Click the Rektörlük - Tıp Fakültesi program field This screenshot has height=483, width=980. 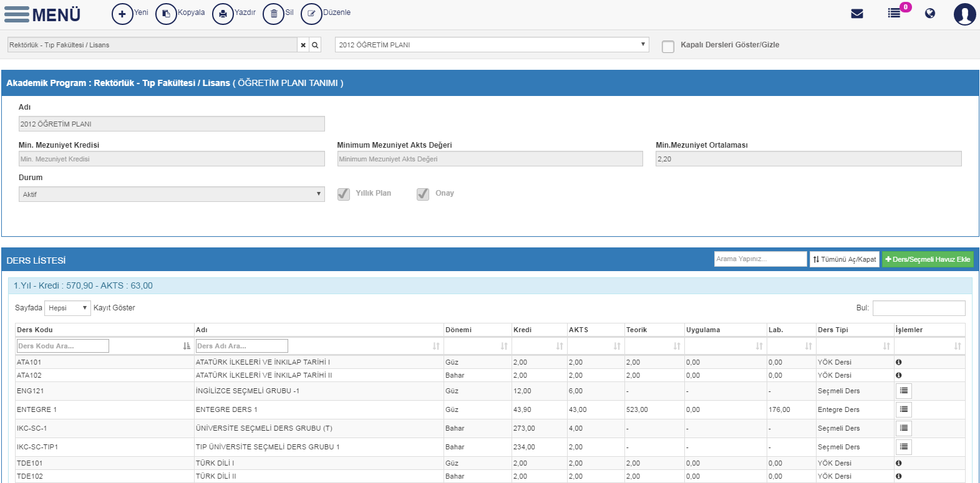pyautogui.click(x=152, y=45)
